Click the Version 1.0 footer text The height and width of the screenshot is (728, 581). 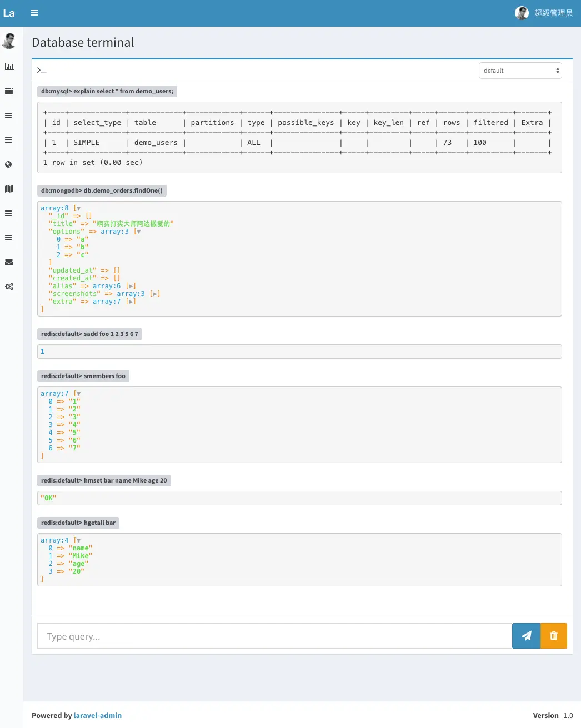[553, 715]
